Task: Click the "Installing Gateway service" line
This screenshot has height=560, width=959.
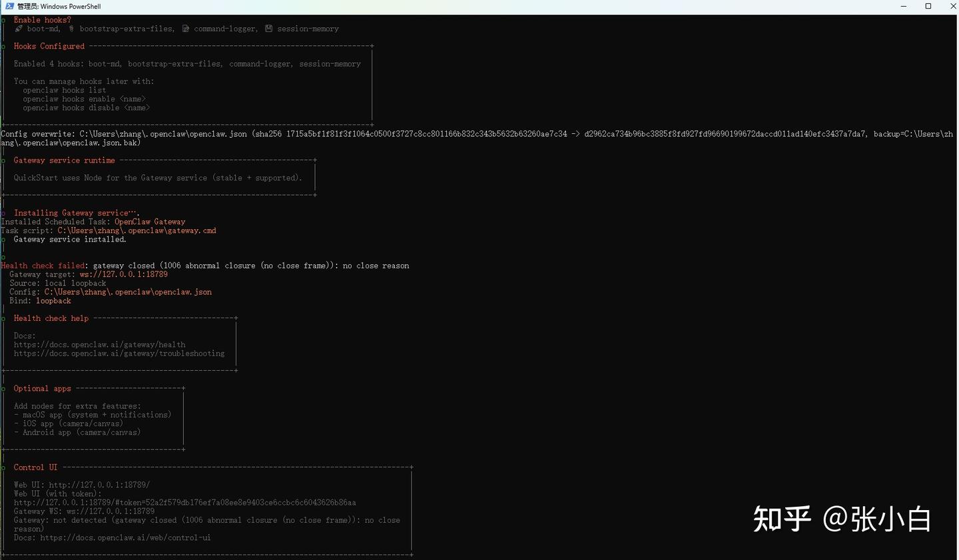Action: 76,213
